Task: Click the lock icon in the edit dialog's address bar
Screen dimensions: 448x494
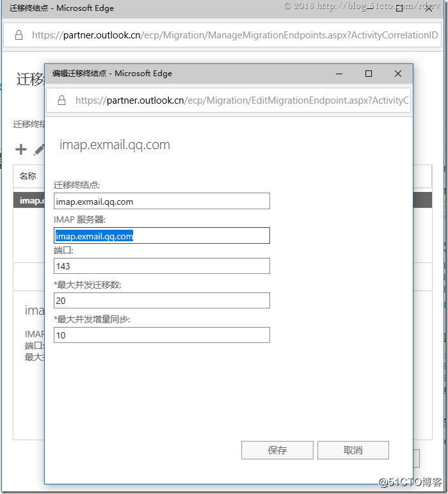Action: [61, 100]
